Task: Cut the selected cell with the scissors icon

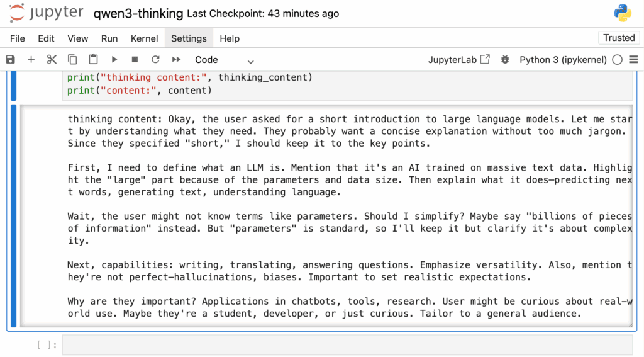Action: pos(52,60)
